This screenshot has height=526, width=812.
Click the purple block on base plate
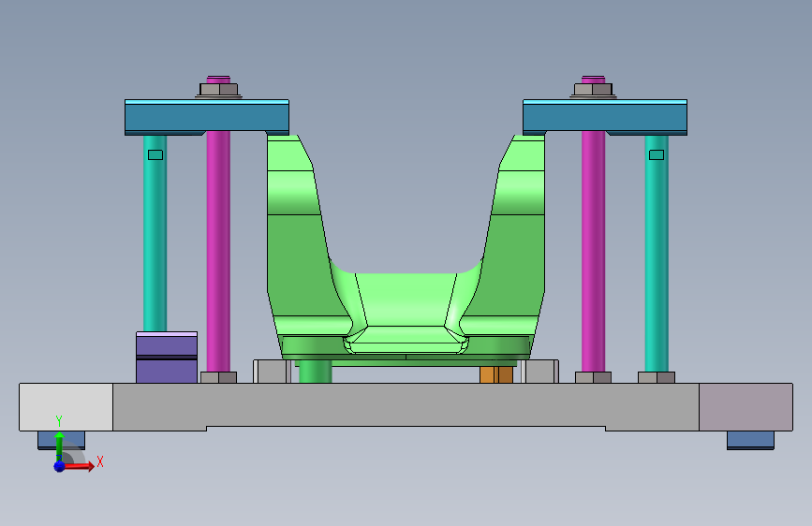pos(167,358)
